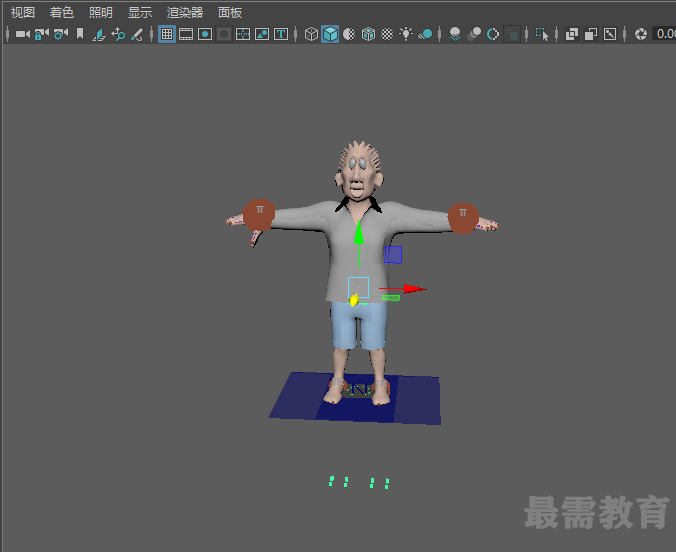Select the character's head mesh

359,171
